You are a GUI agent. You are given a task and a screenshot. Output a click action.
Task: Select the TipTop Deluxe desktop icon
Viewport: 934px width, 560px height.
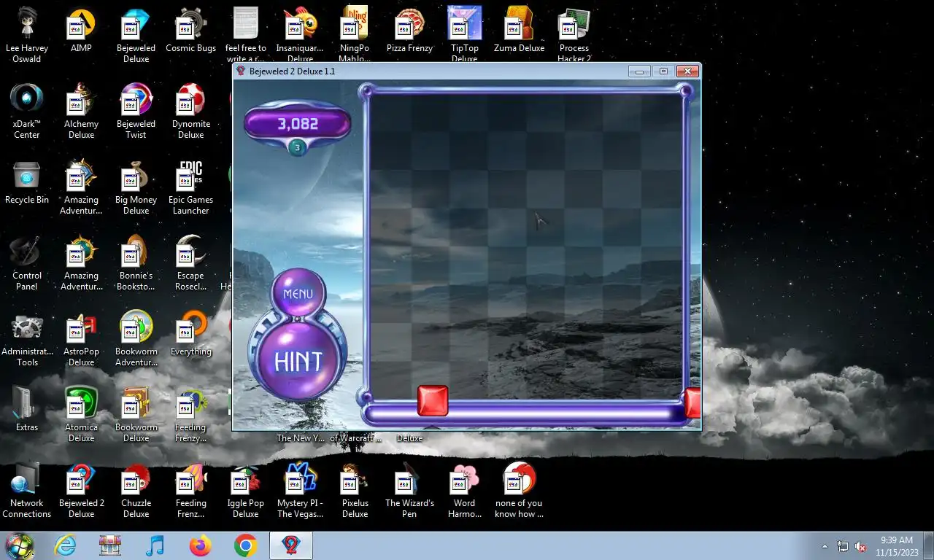(x=464, y=34)
